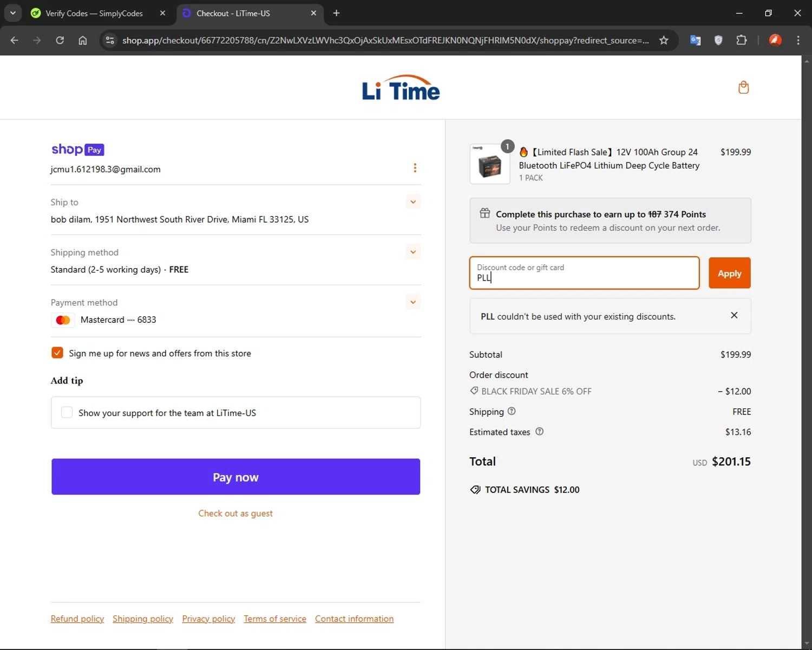Bookmark this page with star icon
The image size is (812, 650).
click(664, 40)
